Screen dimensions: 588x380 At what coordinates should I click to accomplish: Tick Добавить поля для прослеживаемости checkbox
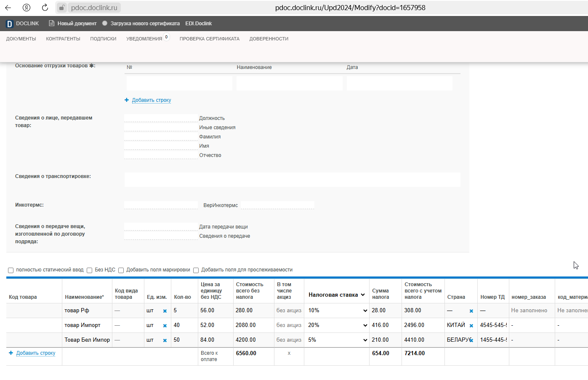(x=196, y=270)
